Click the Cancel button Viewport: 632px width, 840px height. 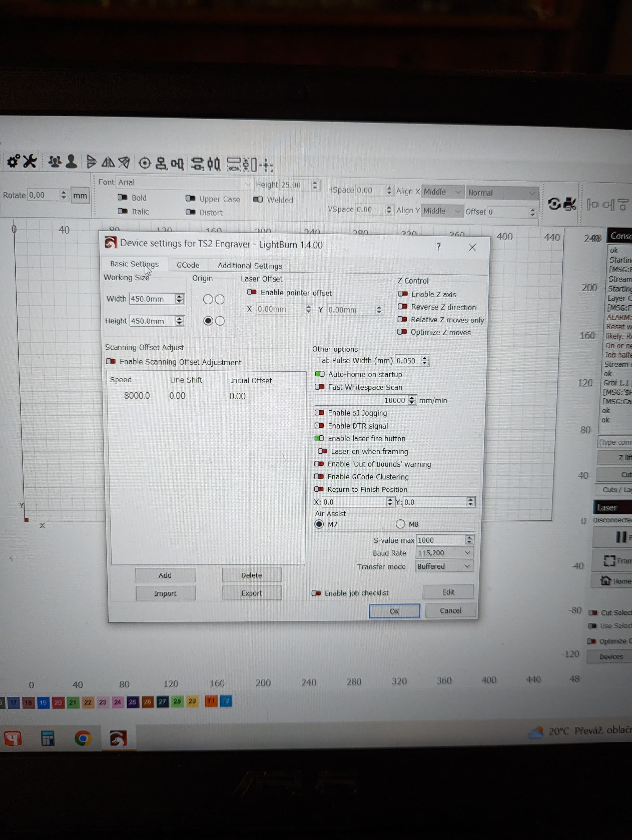[x=451, y=611]
